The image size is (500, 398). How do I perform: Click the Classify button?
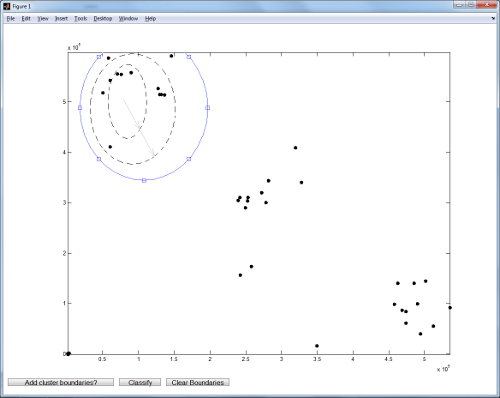pyautogui.click(x=140, y=382)
